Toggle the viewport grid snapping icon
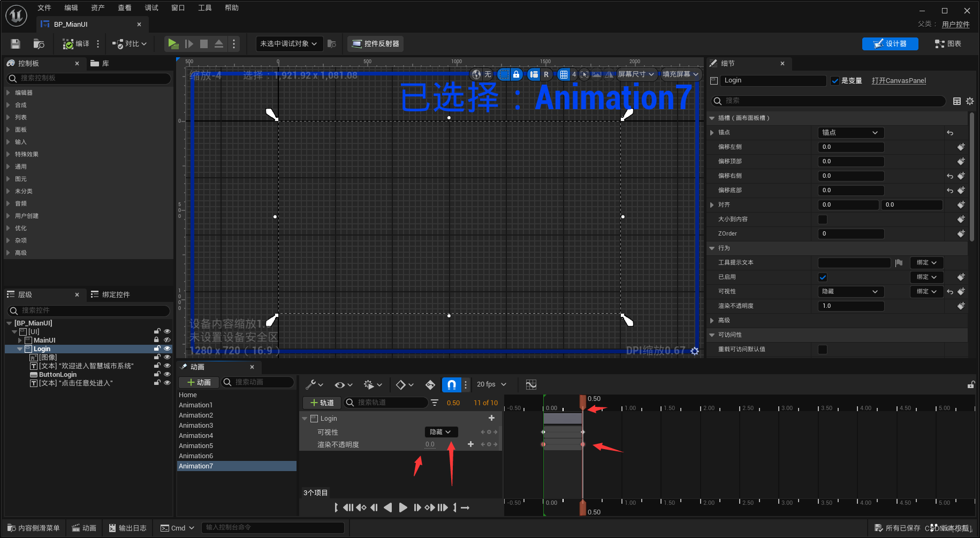This screenshot has height=538, width=980. pos(563,74)
